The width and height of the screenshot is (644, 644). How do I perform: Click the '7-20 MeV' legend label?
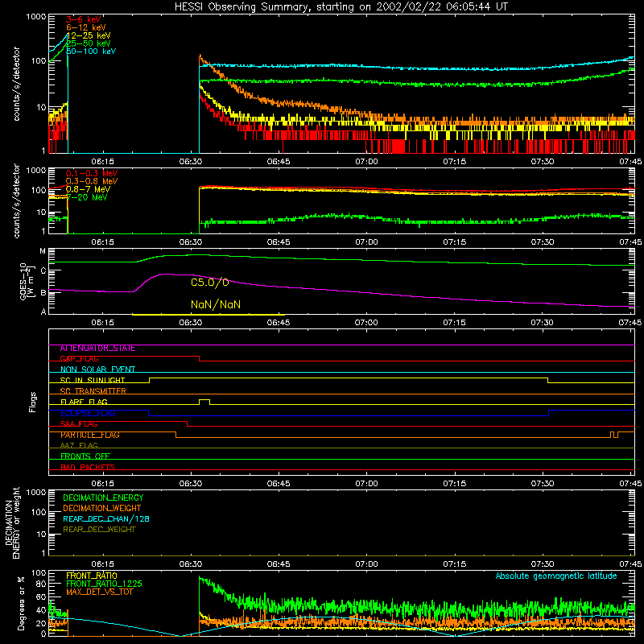pos(87,197)
